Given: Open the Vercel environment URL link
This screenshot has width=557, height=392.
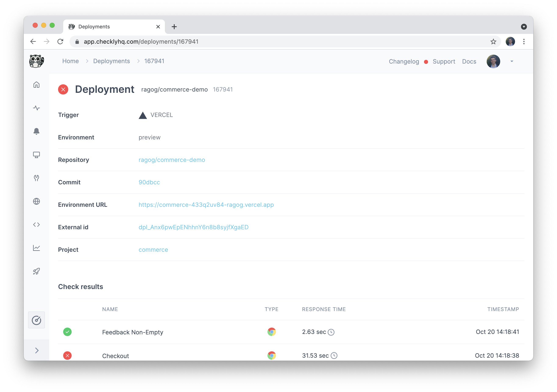Looking at the screenshot, I should click(206, 205).
